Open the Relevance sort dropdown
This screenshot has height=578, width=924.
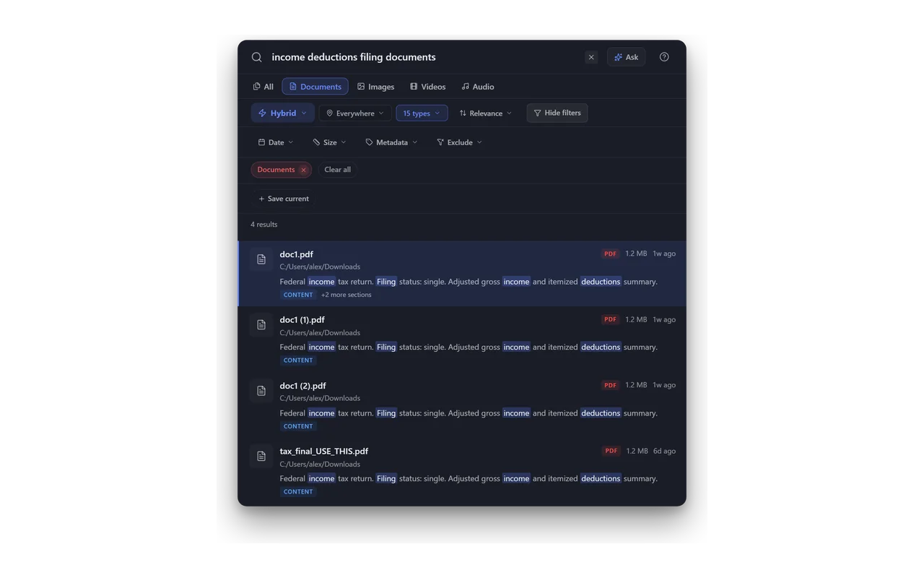(486, 113)
